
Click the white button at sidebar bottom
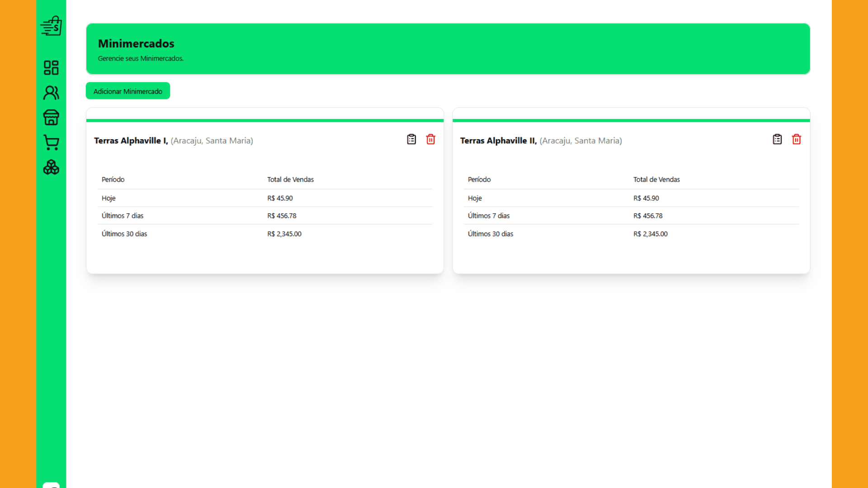pyautogui.click(x=51, y=485)
